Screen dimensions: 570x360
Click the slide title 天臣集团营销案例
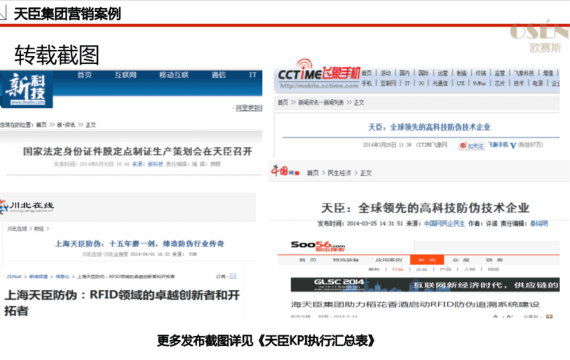tap(67, 14)
